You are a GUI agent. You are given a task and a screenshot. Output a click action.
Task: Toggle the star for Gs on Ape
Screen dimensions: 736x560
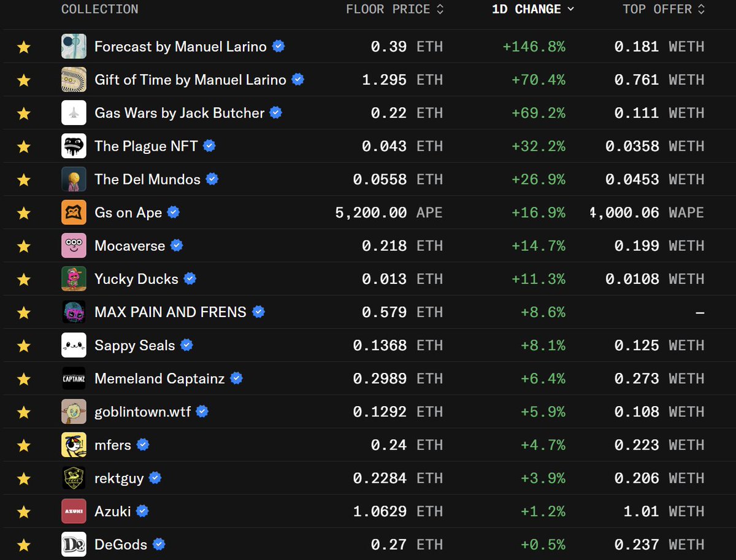coord(24,212)
